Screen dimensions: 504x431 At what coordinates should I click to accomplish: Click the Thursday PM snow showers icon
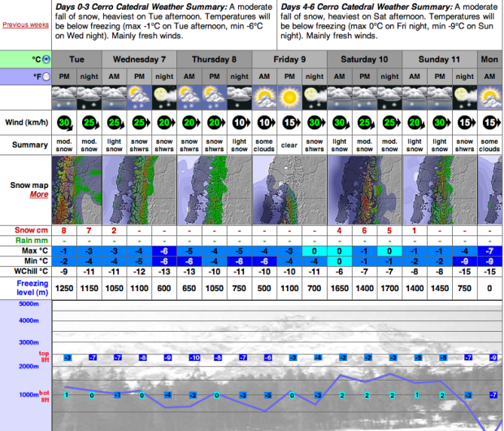tap(215, 98)
